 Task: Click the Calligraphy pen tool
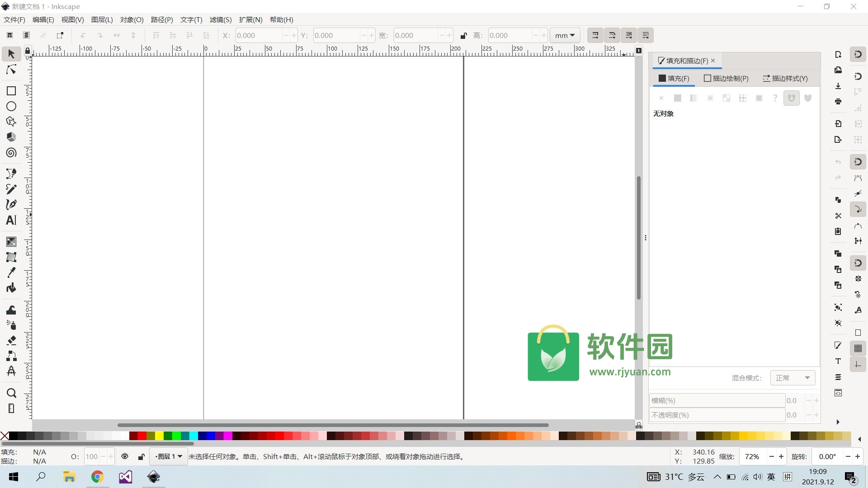11,204
